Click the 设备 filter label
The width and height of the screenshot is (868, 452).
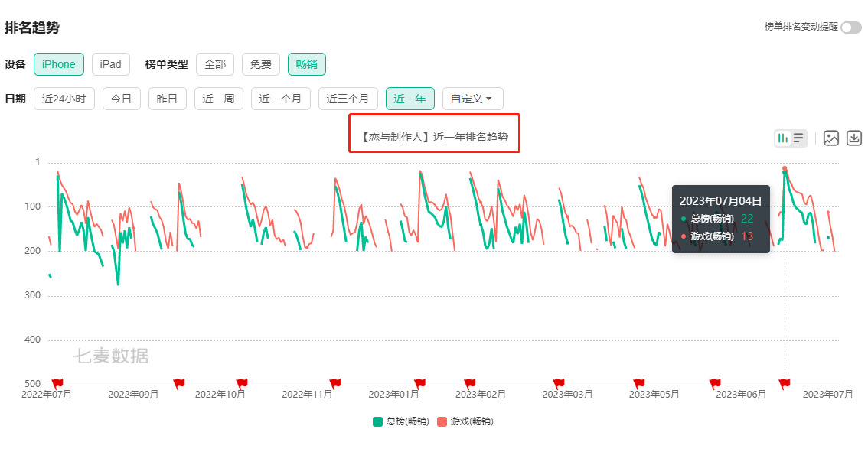coord(15,64)
